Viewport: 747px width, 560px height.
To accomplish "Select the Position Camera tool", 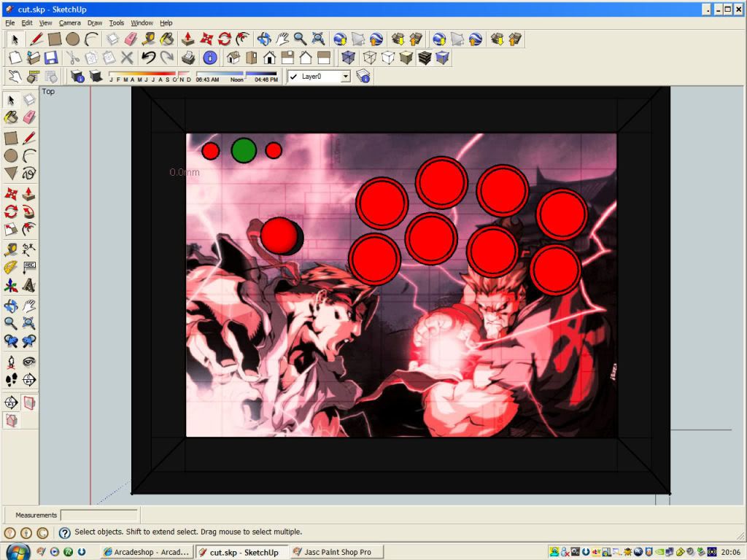I will [x=11, y=362].
